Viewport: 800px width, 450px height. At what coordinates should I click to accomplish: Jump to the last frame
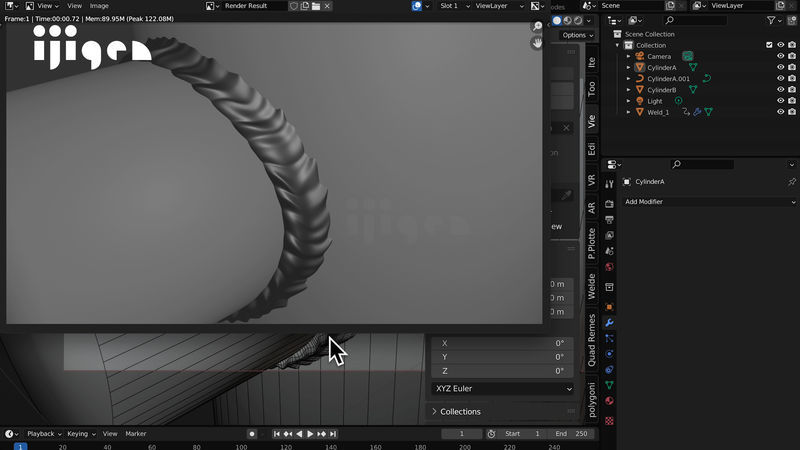[333, 434]
